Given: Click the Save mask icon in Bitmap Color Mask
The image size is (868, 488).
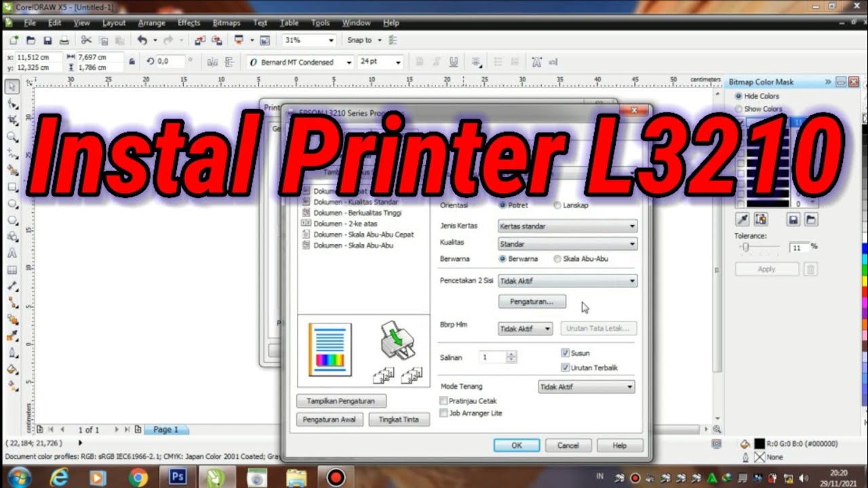Looking at the screenshot, I should click(793, 220).
